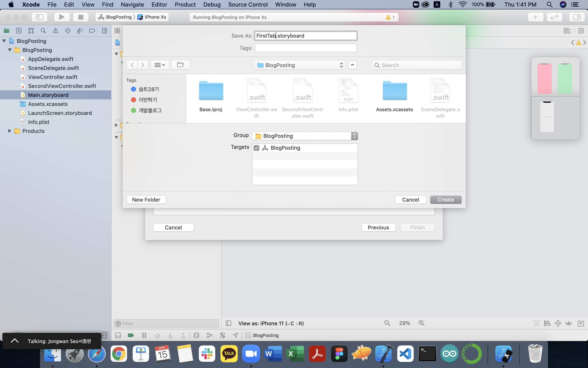Select BlogPosting scheme in toolbar

tap(115, 17)
